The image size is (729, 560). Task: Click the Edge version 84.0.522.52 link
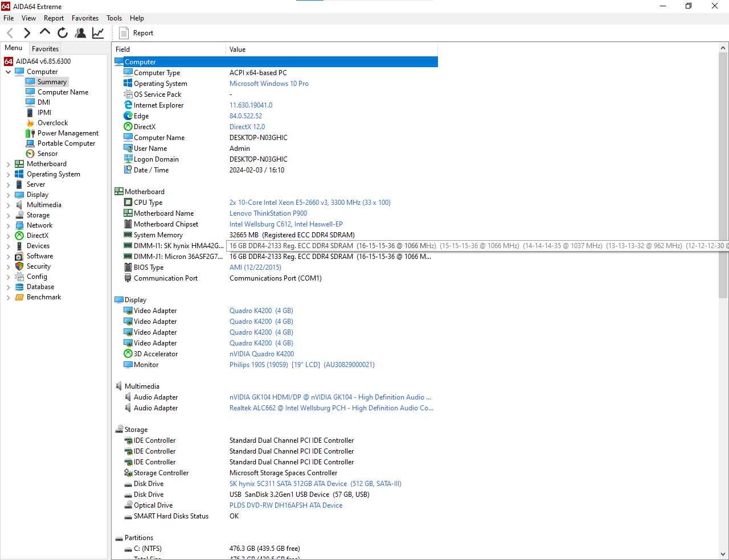pos(245,116)
